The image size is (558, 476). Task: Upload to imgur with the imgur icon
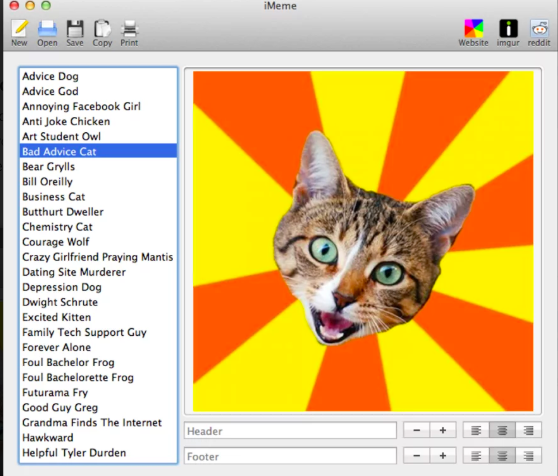point(508,28)
